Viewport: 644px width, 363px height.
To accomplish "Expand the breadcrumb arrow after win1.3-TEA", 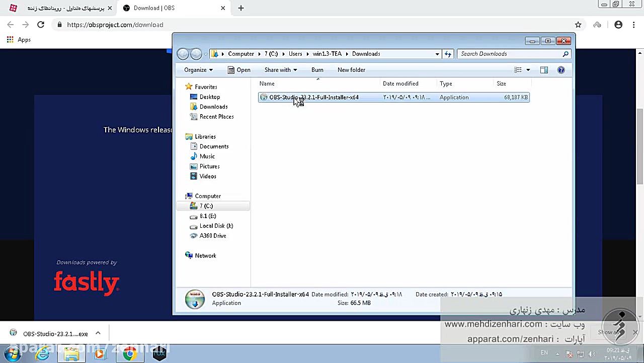I will pos(347,54).
